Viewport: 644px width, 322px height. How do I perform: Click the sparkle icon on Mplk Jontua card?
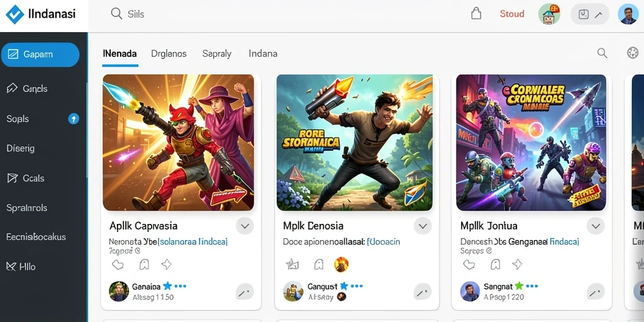[517, 264]
